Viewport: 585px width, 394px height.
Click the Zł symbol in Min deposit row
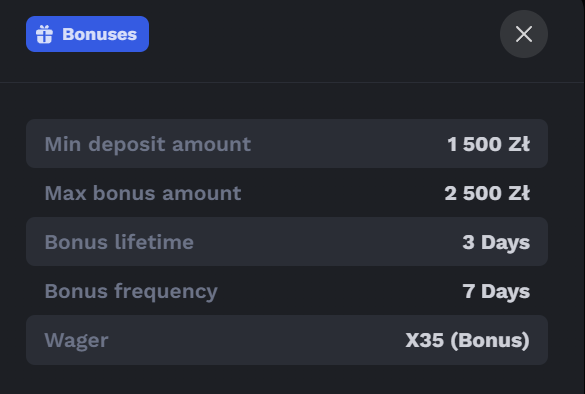tap(519, 144)
